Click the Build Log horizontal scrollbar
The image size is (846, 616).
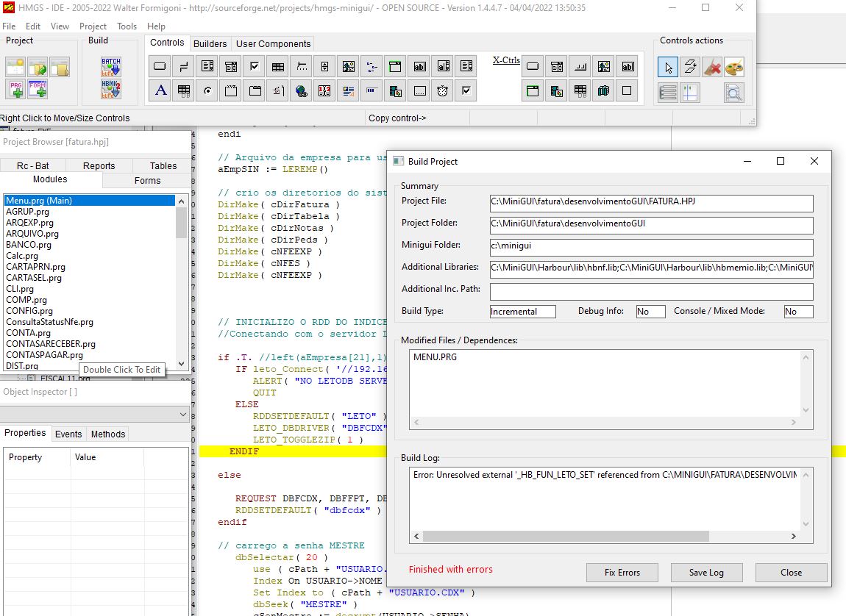coord(566,537)
